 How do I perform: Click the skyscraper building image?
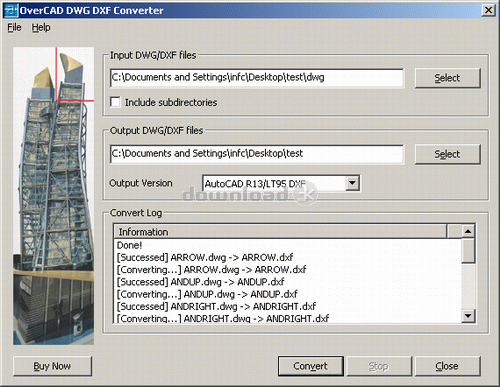53,196
